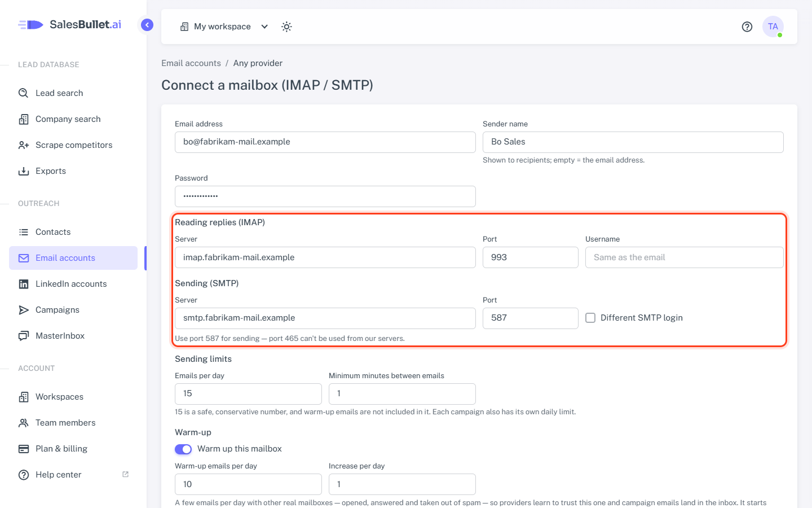Follow the Email accounts breadcrumb link
This screenshot has width=812, height=508.
(191, 63)
